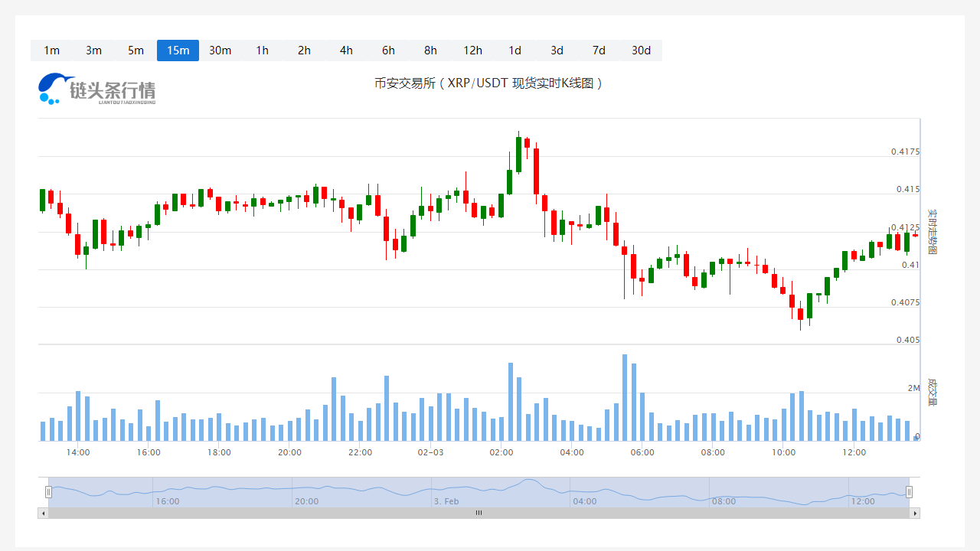Click the 链头条行情 logo
The image size is (980, 551).
pos(96,89)
